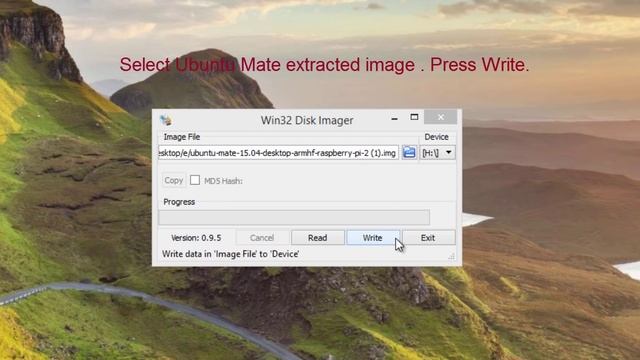This screenshot has height=360, width=640.
Task: Click the 'Device' label
Action: click(x=436, y=137)
